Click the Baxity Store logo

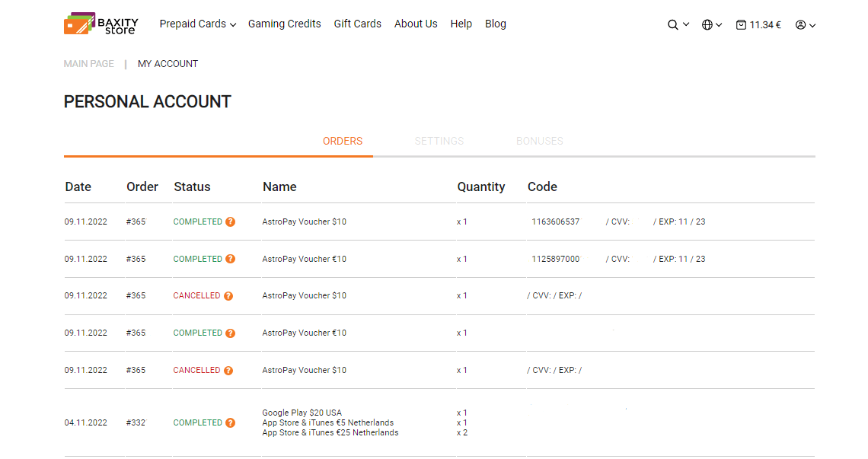click(x=101, y=24)
